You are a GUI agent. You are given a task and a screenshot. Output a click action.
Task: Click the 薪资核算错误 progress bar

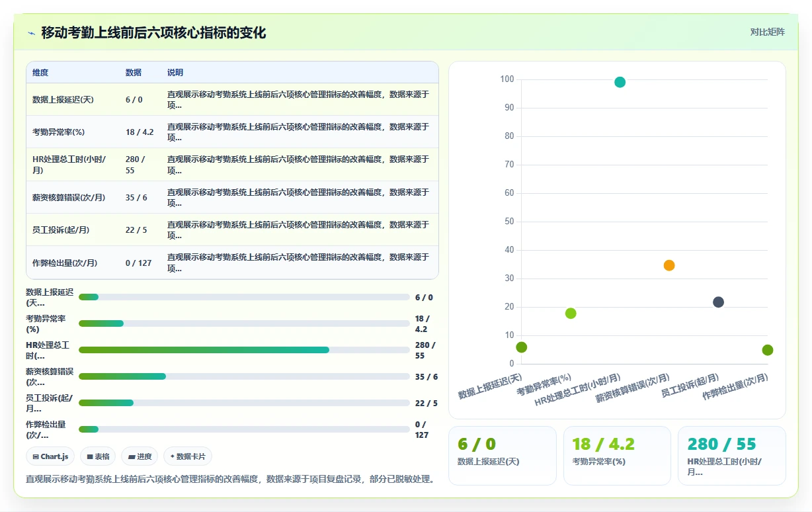244,376
